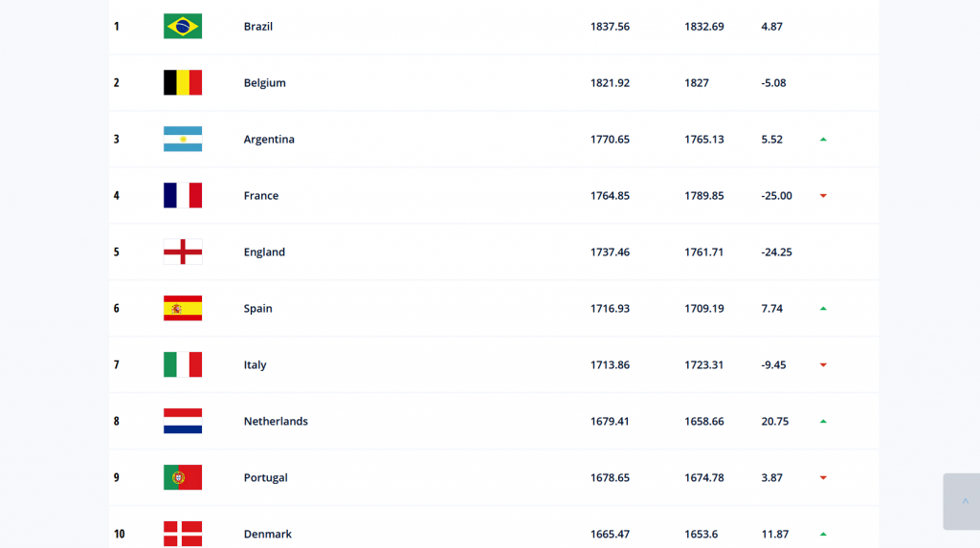Select the Netherlands team name
Screen dimensions: 980x548
click(x=276, y=421)
